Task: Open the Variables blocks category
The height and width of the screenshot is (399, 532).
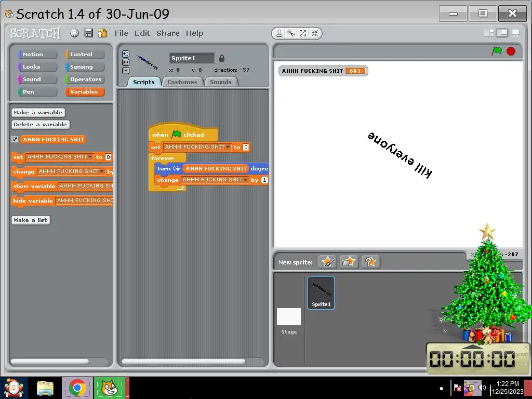Action: (85, 91)
